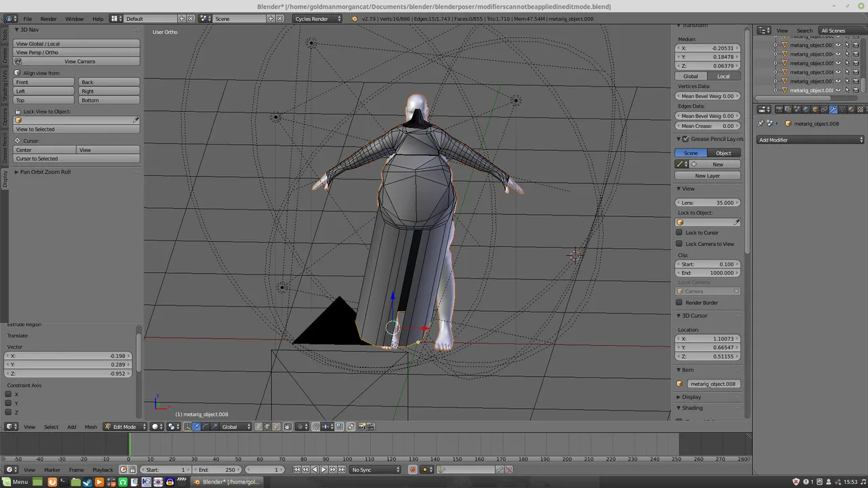Toggle visibility eye of metarig_object.005
The height and width of the screenshot is (488, 868).
[x=837, y=63]
